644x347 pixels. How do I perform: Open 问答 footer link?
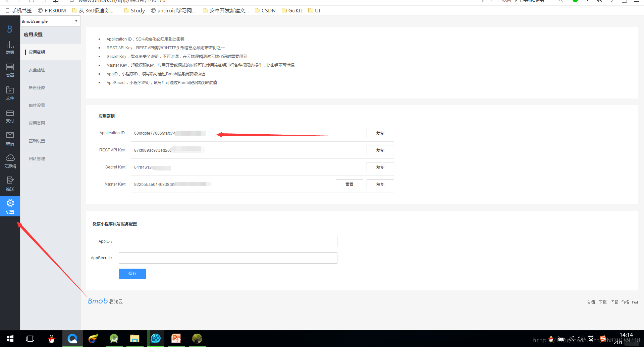coord(614,302)
